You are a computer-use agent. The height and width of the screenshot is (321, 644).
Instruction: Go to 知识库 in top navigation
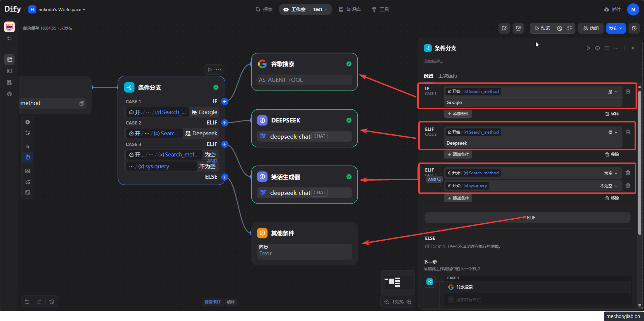click(x=350, y=9)
